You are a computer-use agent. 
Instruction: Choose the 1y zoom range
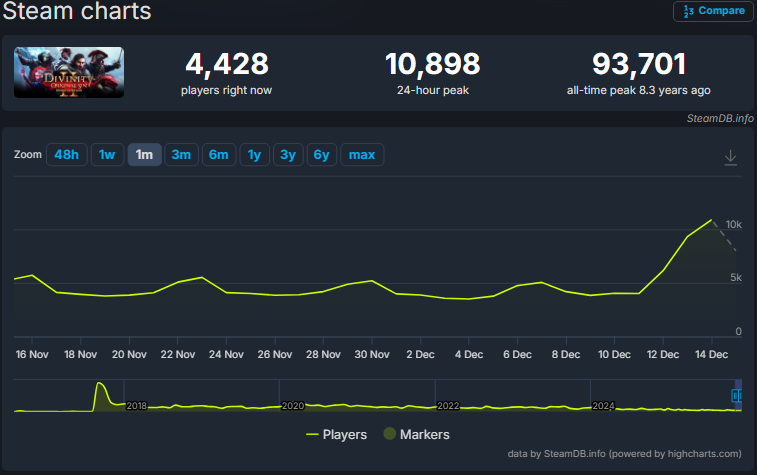[x=254, y=154]
